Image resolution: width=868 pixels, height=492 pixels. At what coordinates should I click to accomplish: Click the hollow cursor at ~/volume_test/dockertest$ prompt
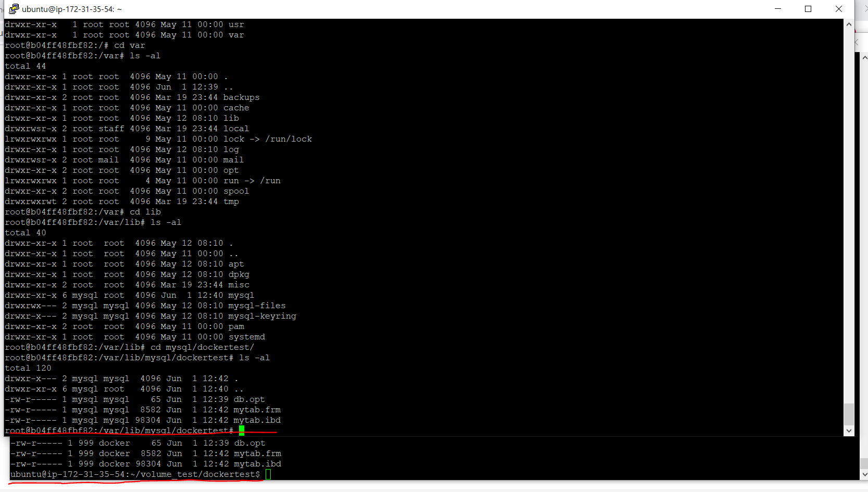point(268,474)
